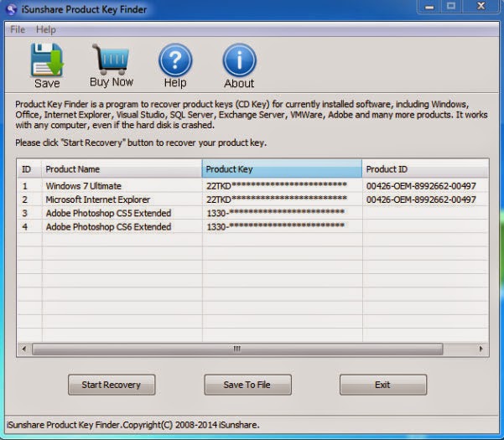Select the Adobe Photoshop CS5 Extended row

[x=253, y=213]
